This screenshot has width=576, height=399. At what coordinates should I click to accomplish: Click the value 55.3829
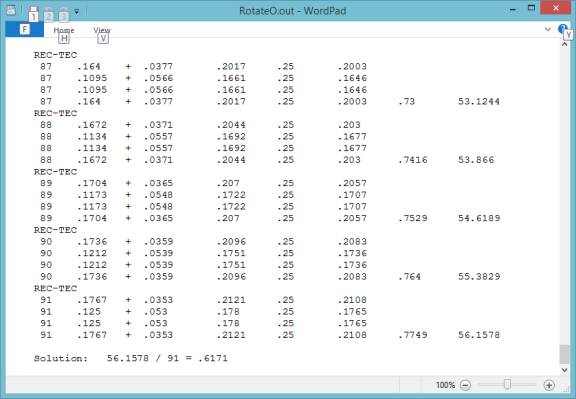479,276
